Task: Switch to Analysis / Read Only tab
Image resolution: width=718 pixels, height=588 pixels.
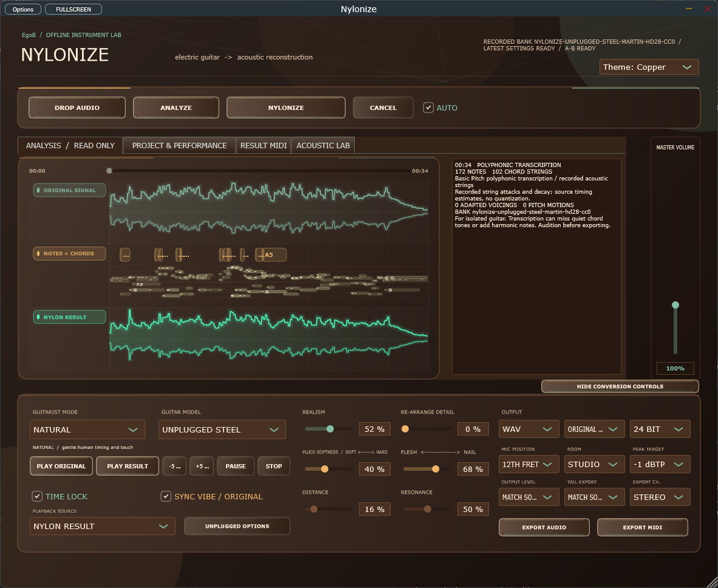Action: pos(70,145)
